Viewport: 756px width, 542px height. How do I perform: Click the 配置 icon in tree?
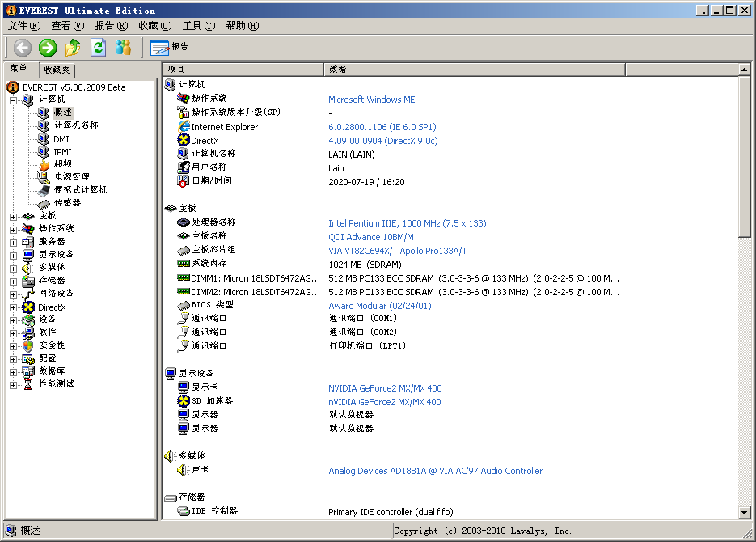[28, 358]
